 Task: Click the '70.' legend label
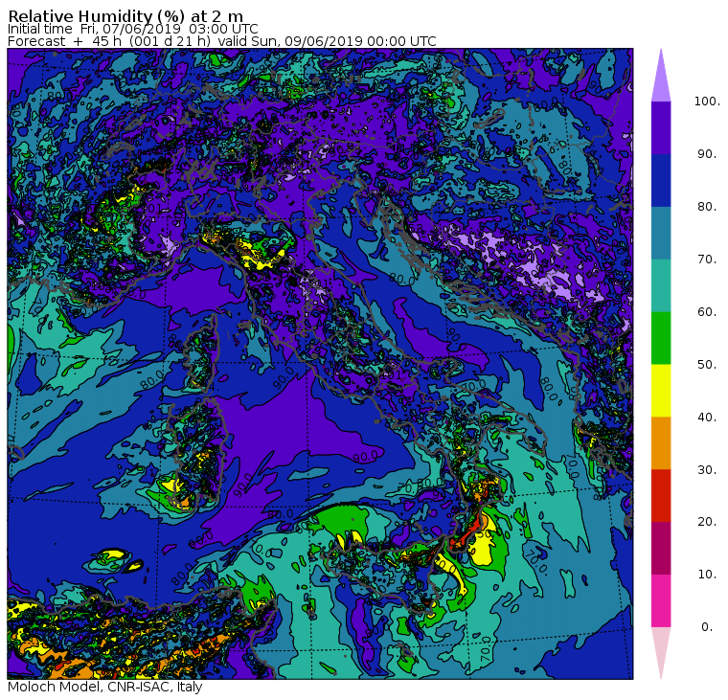click(707, 259)
